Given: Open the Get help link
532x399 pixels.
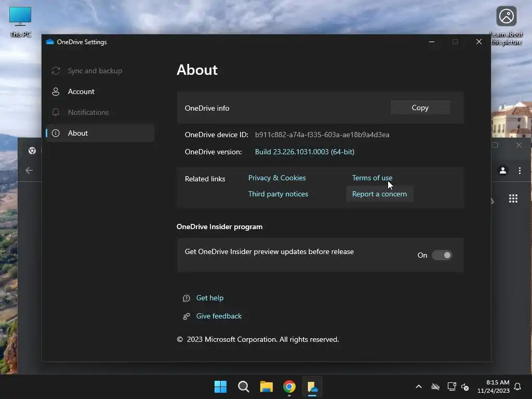Looking at the screenshot, I should 210,298.
